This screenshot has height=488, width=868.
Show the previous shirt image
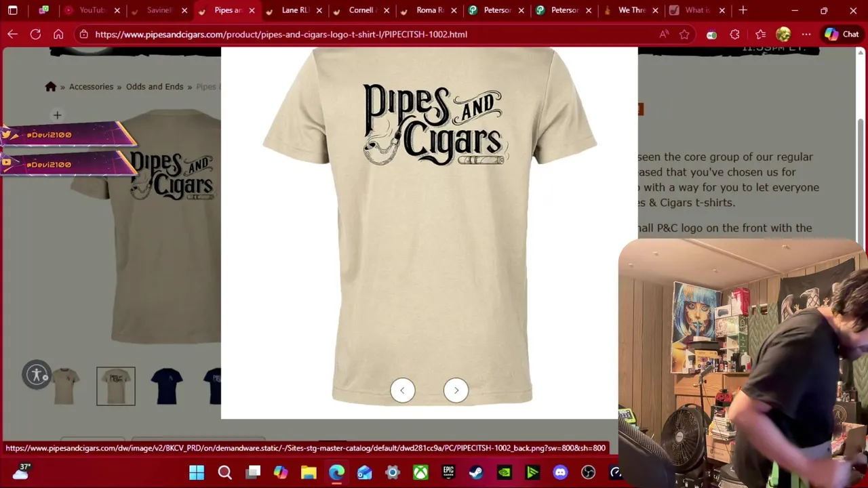coord(402,390)
